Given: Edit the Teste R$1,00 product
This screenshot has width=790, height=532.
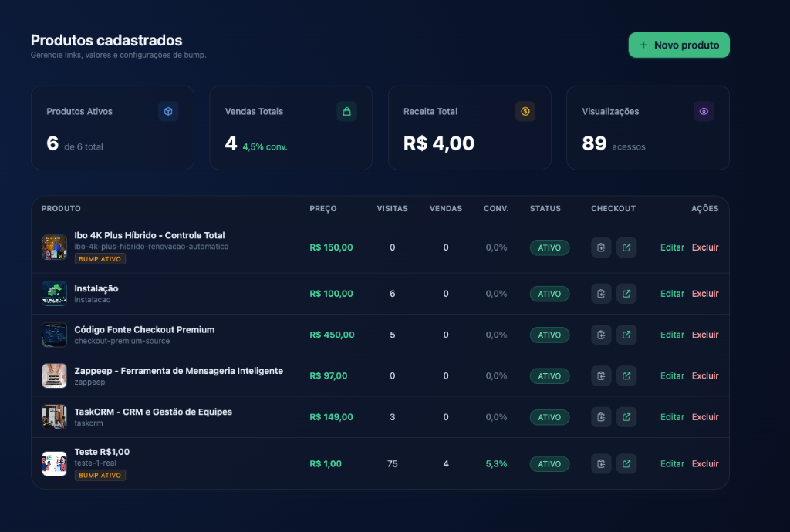Looking at the screenshot, I should pos(672,464).
